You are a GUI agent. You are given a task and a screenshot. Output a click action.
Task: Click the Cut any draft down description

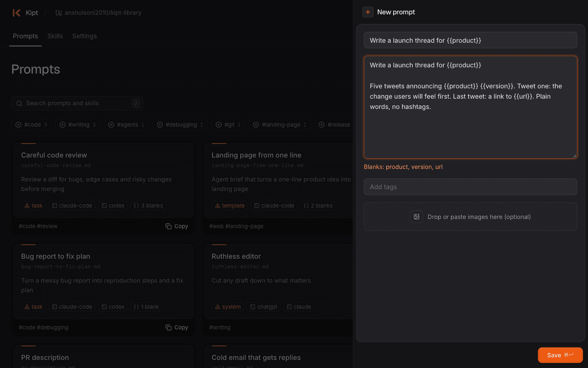261,281
